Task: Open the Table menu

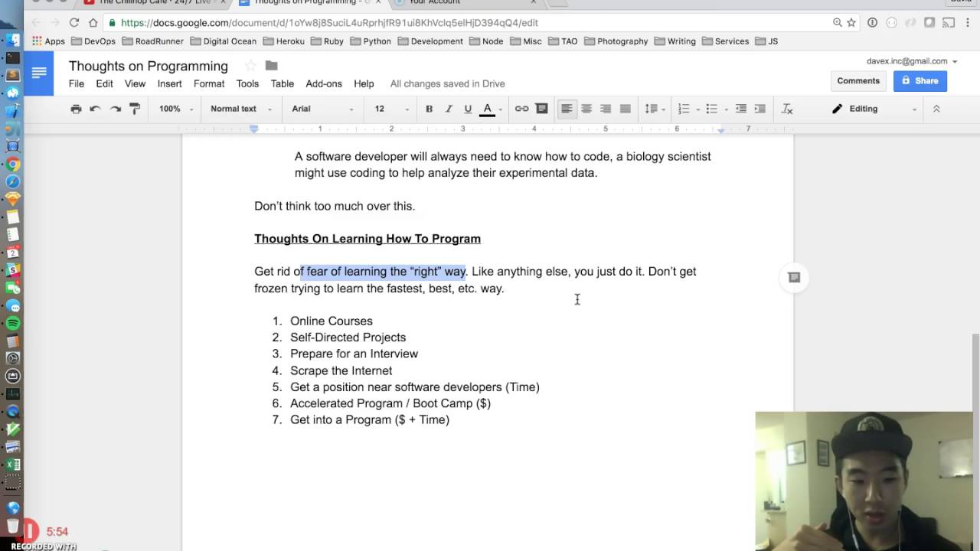Action: click(x=283, y=83)
